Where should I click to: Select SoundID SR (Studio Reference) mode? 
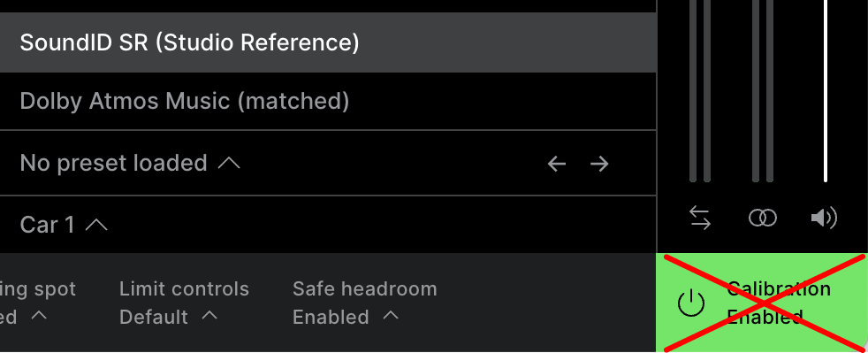point(328,42)
